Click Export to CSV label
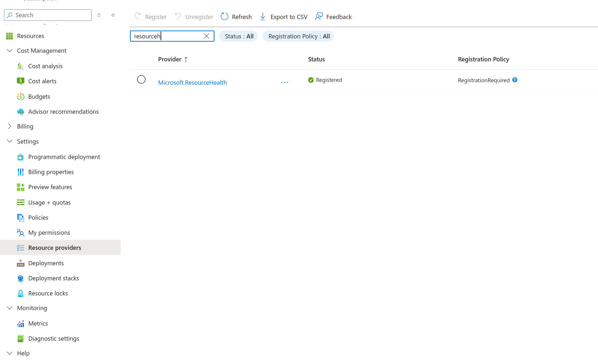Viewport: 598px width, 364px height. tap(289, 17)
